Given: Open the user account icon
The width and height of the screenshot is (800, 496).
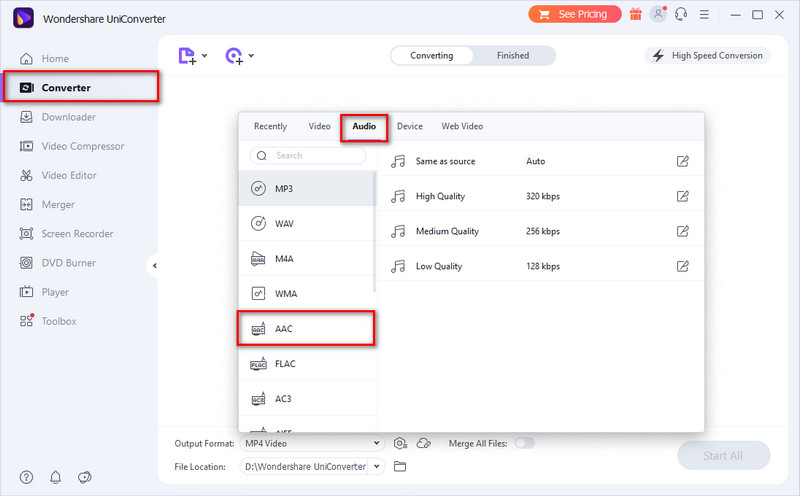Looking at the screenshot, I should [x=658, y=15].
